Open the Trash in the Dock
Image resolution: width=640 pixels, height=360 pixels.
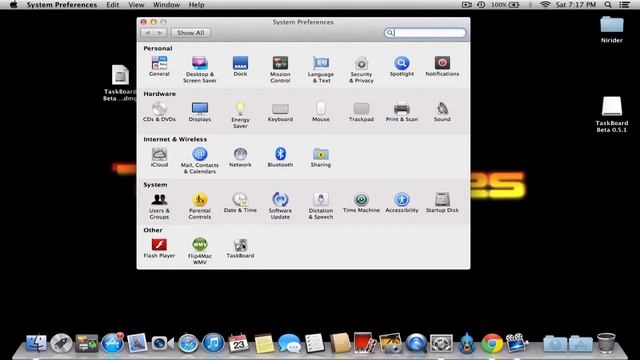pos(606,343)
